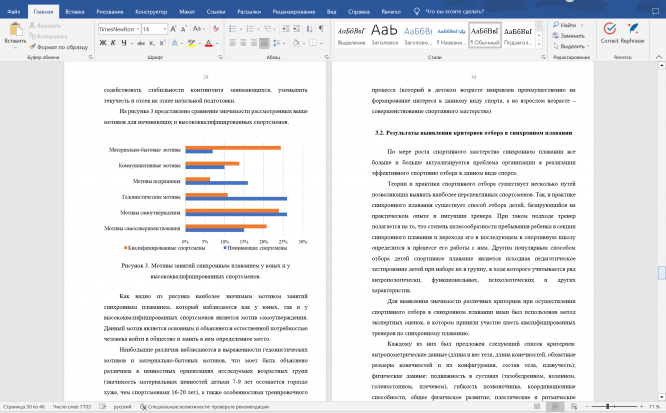The image size is (666, 413).
Task: Decrease the paragraph indent
Action: coord(286,28)
